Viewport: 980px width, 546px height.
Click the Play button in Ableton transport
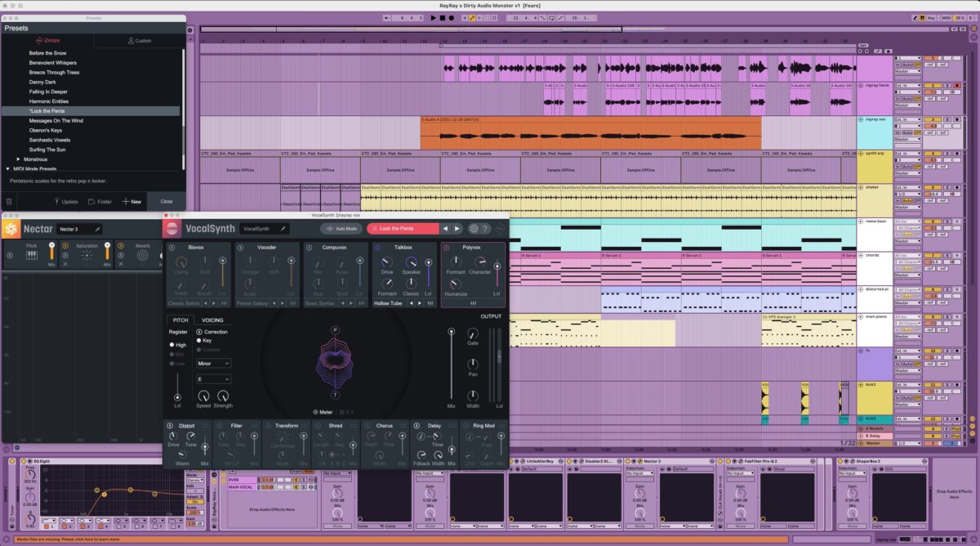coord(433,17)
